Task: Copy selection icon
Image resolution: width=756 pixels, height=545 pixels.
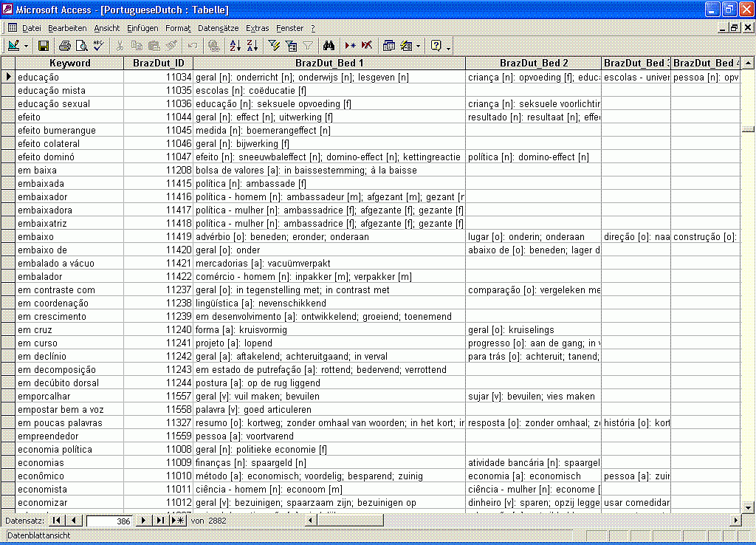Action: pyautogui.click(x=137, y=46)
